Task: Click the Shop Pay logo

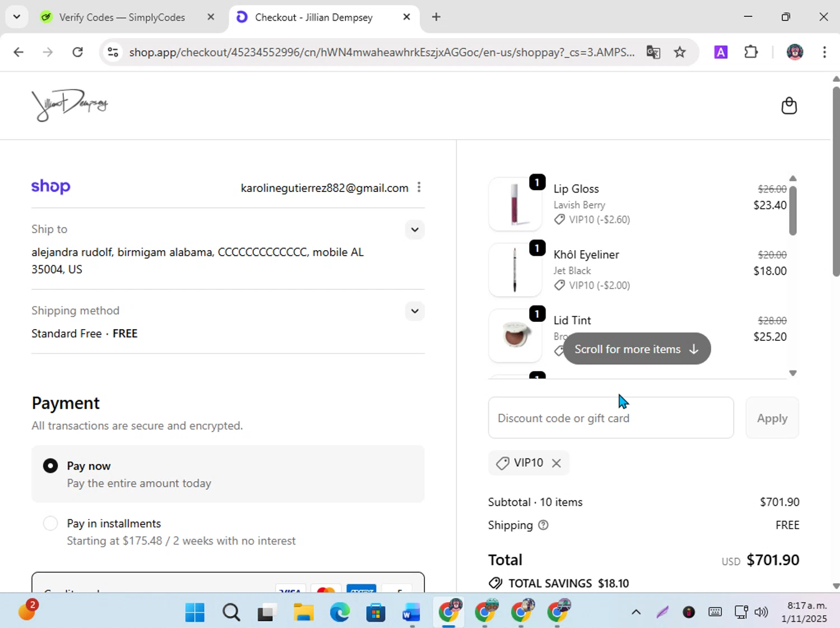Action: 50,186
